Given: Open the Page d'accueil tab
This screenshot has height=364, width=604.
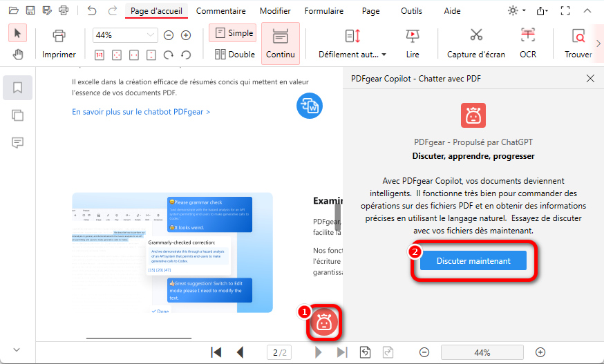Looking at the screenshot, I should click(156, 11).
